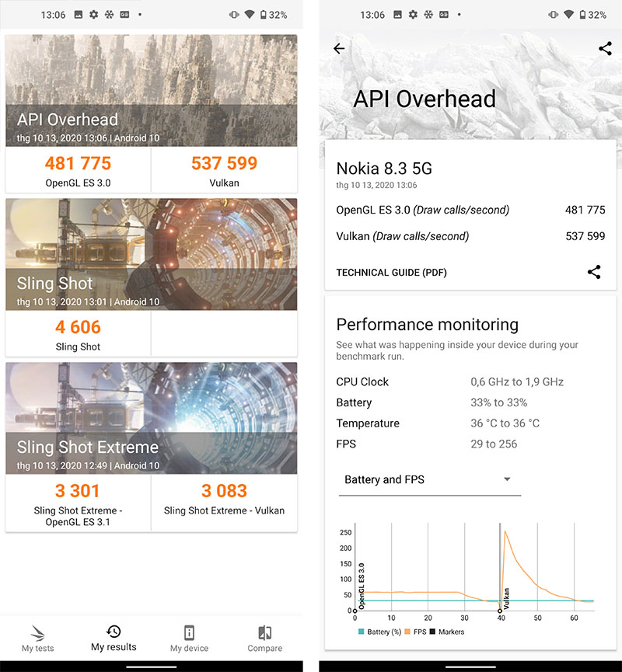Tap the share icon at the top right
Screen dimensions: 622x672
tap(605, 48)
